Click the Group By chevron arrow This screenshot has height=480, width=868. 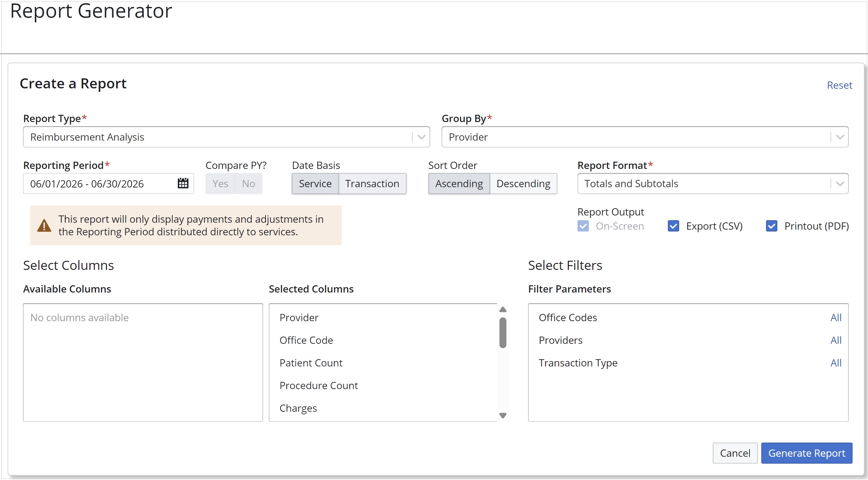(840, 137)
